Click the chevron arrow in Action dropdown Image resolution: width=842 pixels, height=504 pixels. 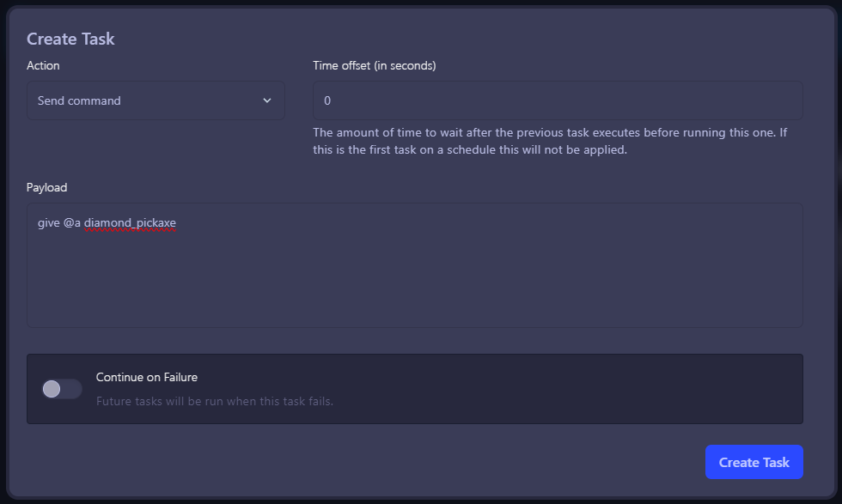point(266,100)
